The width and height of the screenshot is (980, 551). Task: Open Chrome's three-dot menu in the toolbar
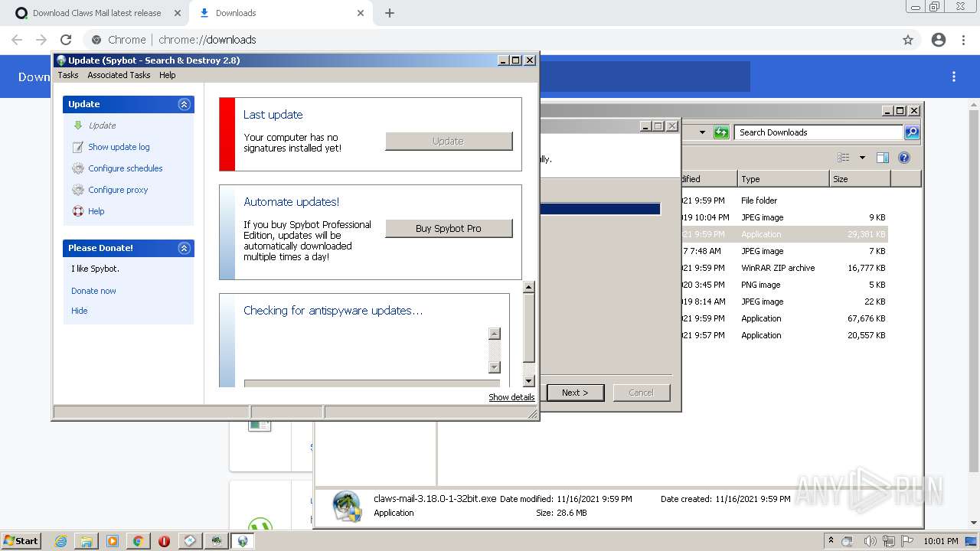click(963, 40)
